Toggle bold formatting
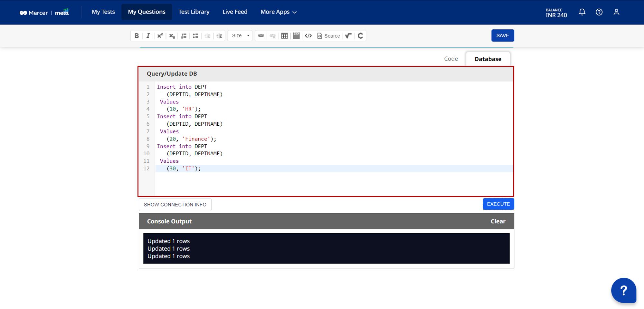The width and height of the screenshot is (644, 309). coord(137,36)
